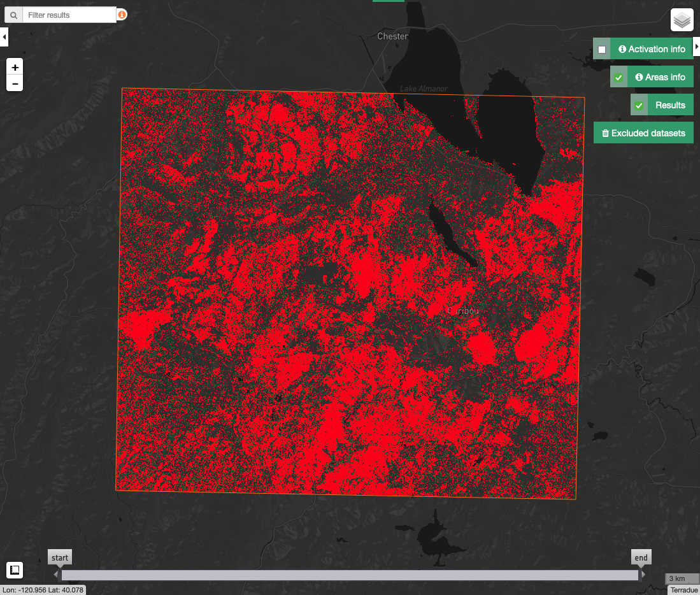700x595 pixels.
Task: Zoom out with the minus button
Action: point(15,83)
